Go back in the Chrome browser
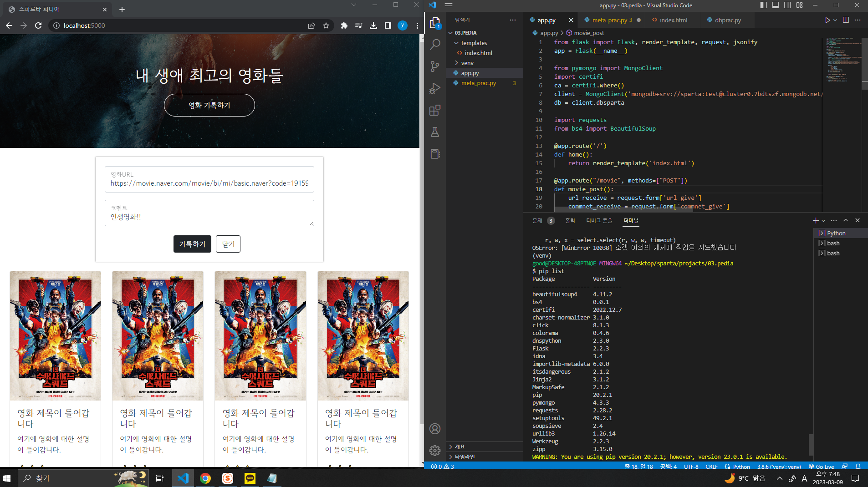The image size is (868, 487). (9, 25)
